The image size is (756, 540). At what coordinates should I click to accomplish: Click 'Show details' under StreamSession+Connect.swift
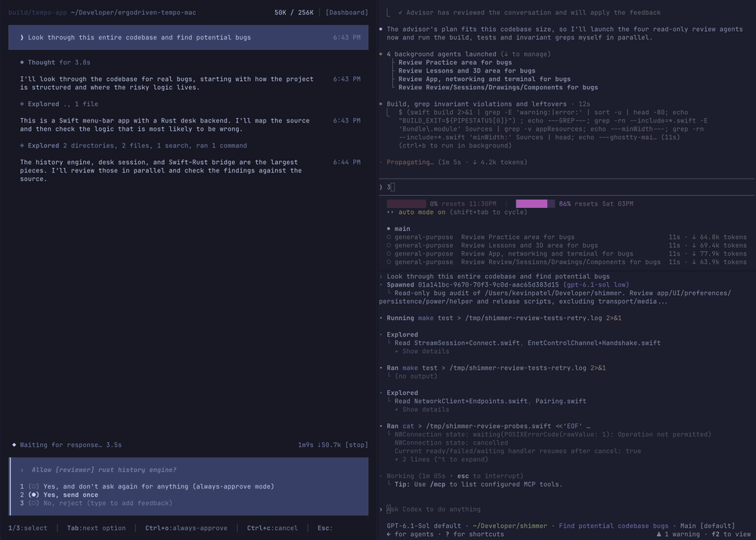(421, 351)
